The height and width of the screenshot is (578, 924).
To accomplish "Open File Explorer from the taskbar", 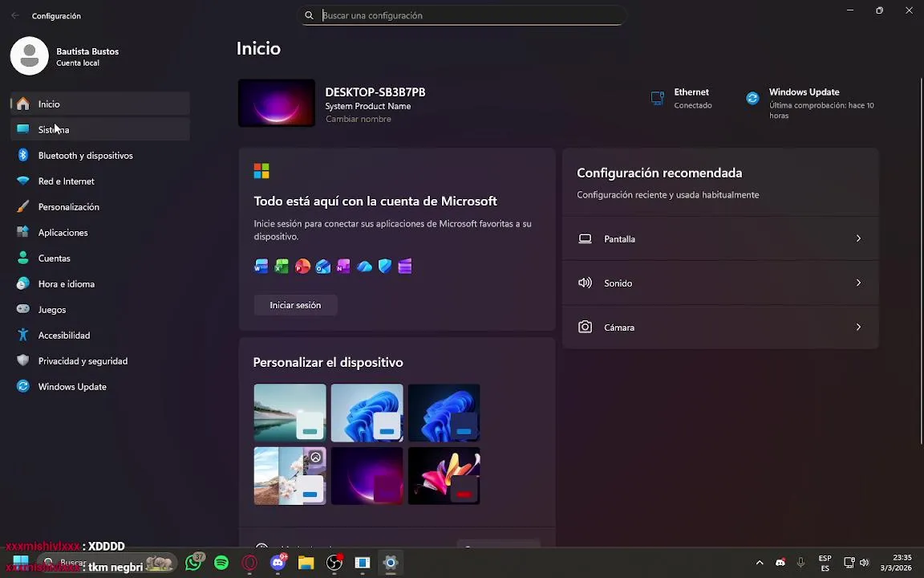I will [306, 563].
